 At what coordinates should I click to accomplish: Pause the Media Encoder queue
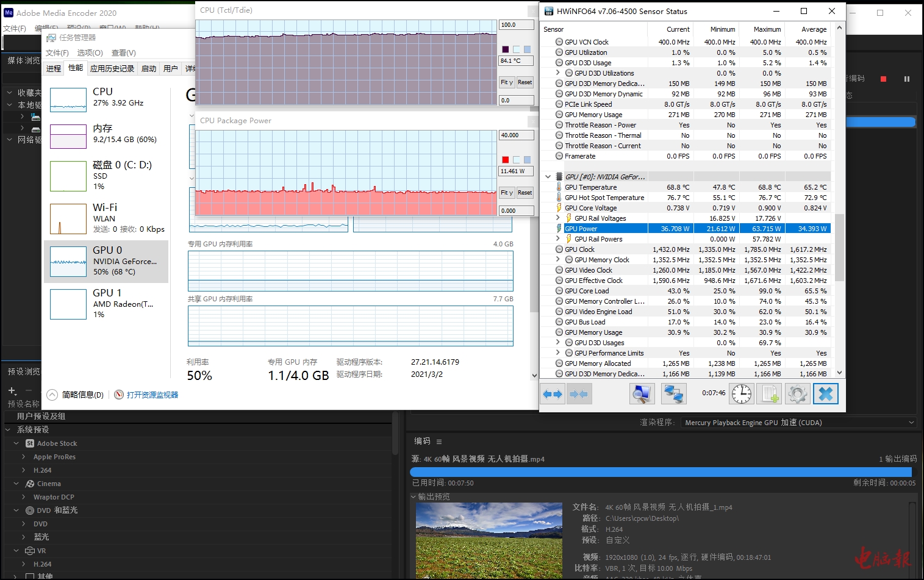click(x=906, y=79)
